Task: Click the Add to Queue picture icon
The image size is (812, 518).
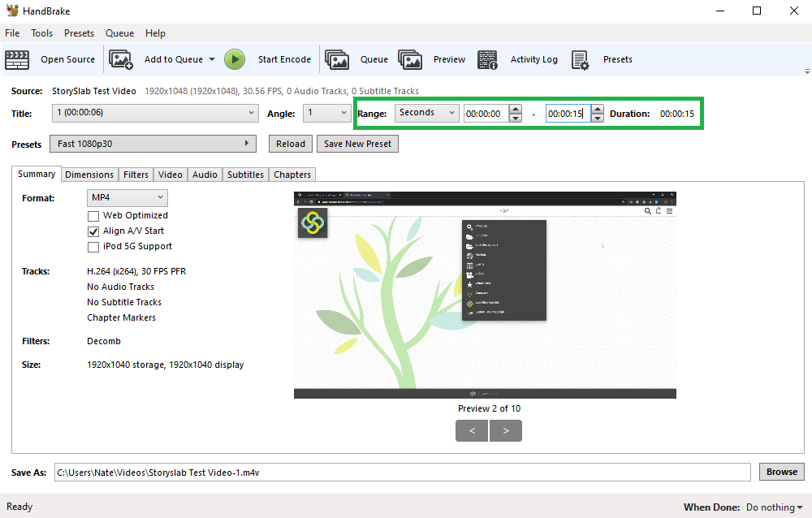Action: (x=121, y=59)
